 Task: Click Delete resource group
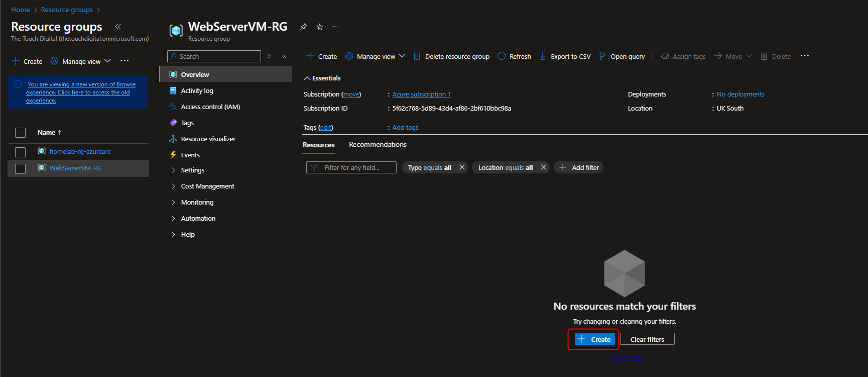[451, 56]
